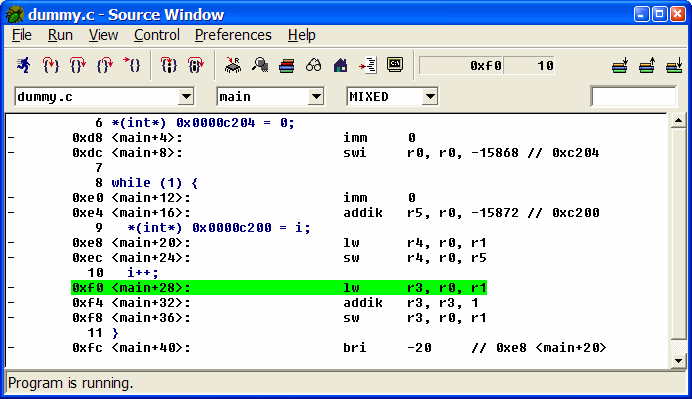The width and height of the screenshot is (692, 399).
Task: Click 'addik r3, r3, 1' at 0xf4
Action: [410, 303]
